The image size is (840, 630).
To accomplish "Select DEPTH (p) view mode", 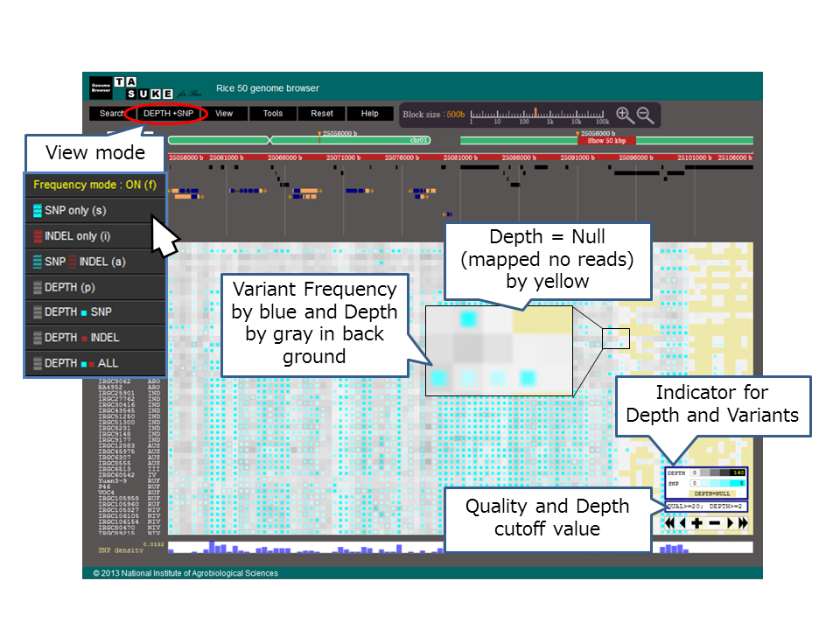I will point(94,288).
